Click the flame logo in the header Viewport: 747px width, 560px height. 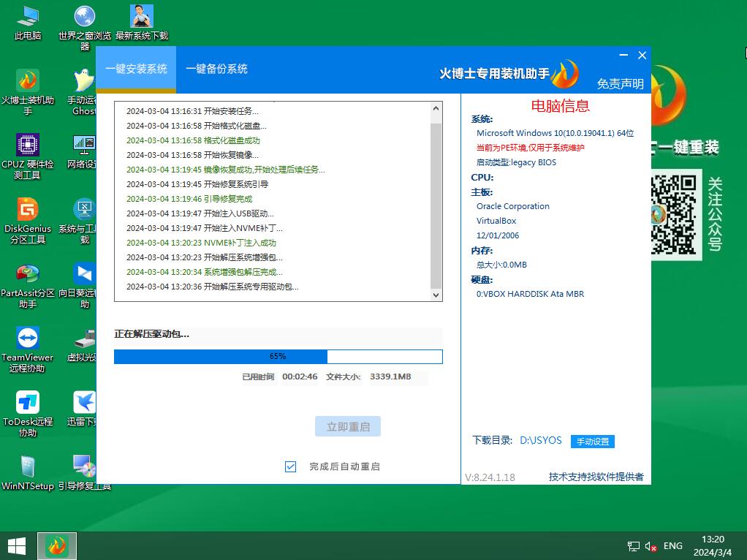566,74
